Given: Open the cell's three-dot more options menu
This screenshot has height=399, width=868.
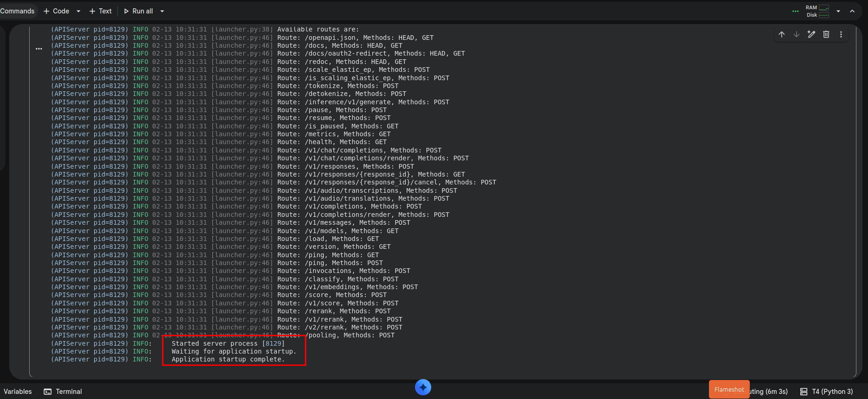Looking at the screenshot, I should (841, 34).
